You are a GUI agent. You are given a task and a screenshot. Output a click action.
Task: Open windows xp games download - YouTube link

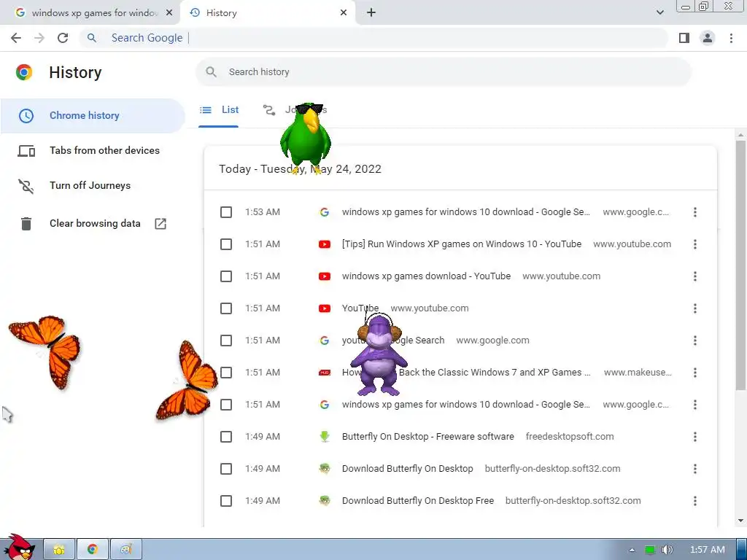pyautogui.click(x=426, y=276)
